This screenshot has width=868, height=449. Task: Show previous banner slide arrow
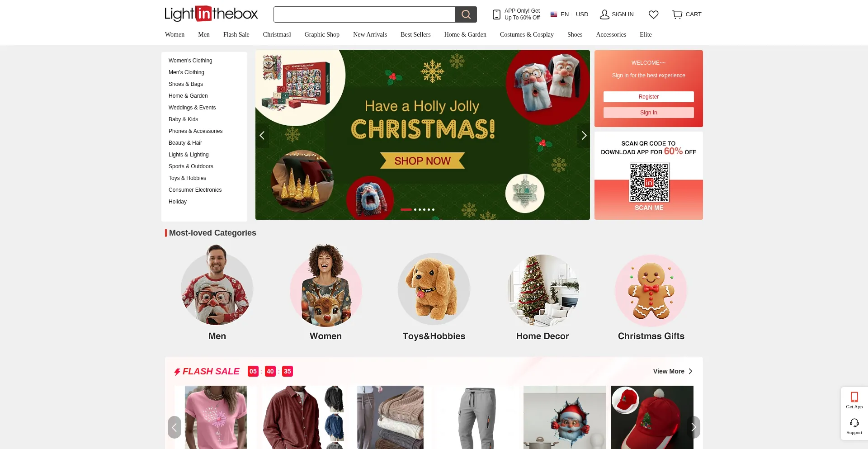tap(262, 136)
